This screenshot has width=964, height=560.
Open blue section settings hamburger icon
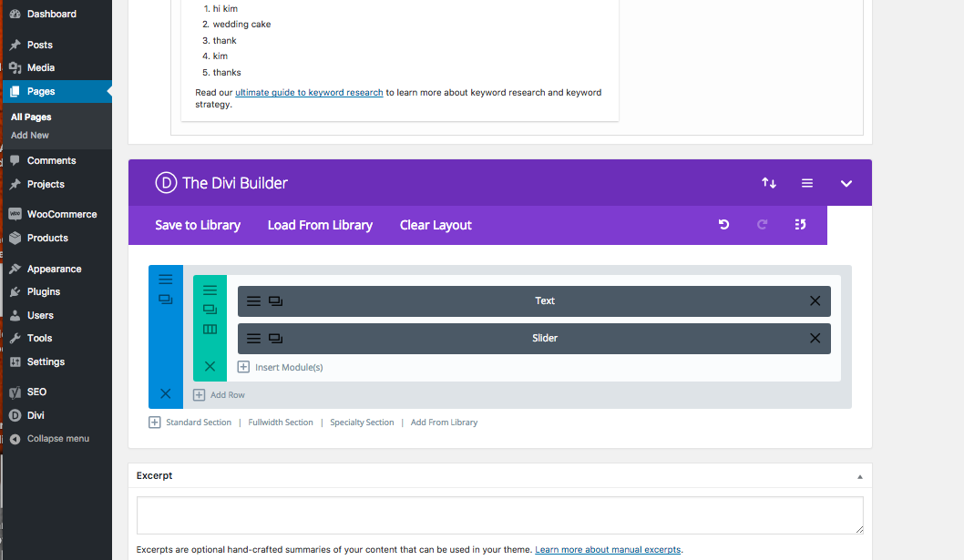click(166, 280)
